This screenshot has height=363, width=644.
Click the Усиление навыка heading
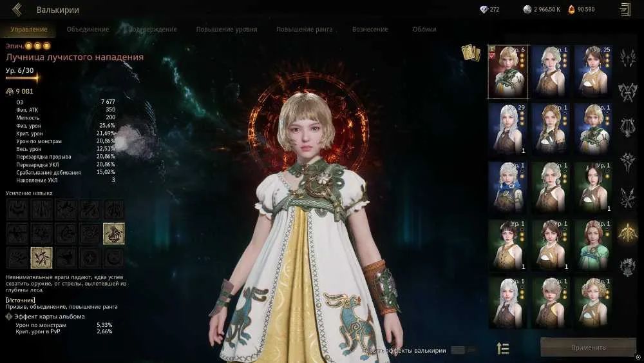[29, 193]
